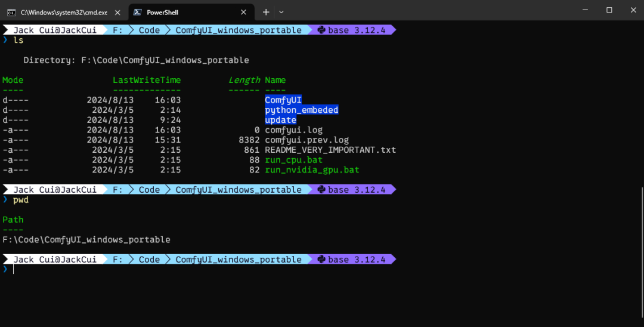Click the update directory entry

pos(280,120)
